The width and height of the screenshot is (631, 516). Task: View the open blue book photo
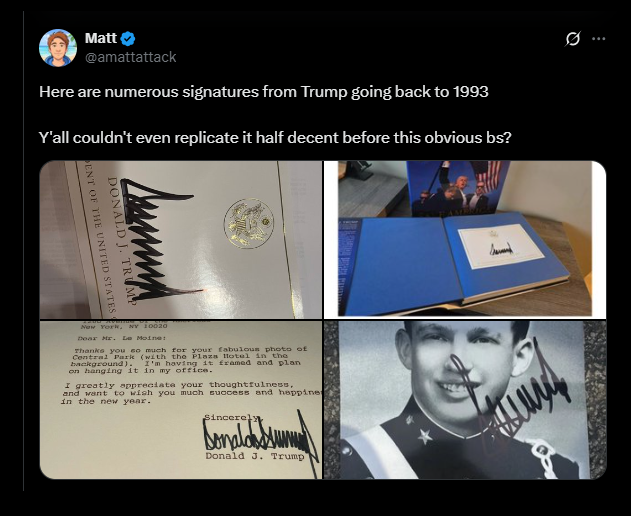465,239
